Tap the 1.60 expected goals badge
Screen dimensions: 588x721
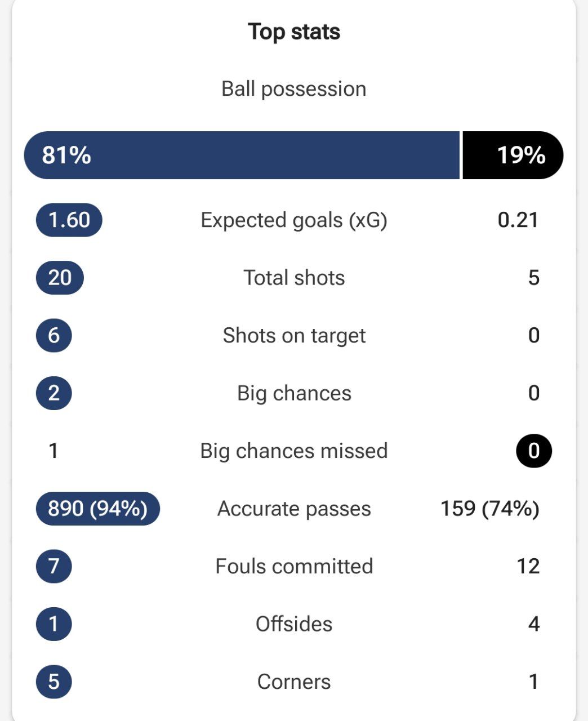point(69,220)
